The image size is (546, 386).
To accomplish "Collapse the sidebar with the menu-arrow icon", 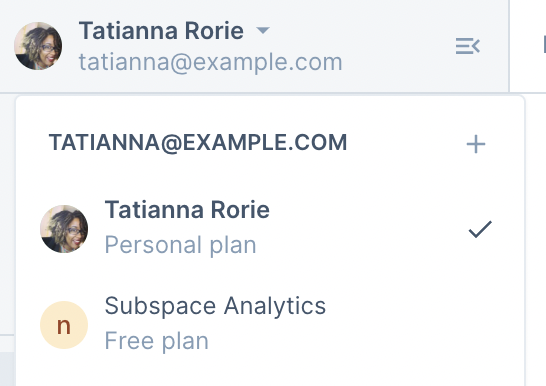I will (x=468, y=46).
